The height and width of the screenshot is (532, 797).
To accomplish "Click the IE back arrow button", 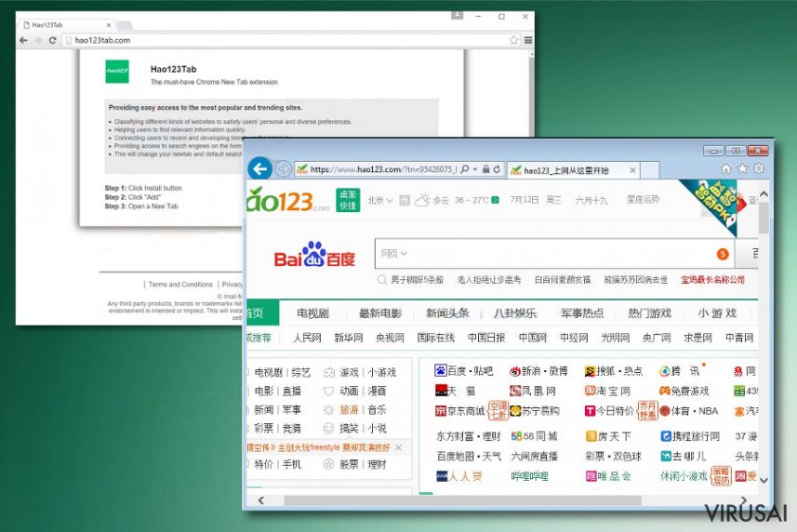I will 260,168.
